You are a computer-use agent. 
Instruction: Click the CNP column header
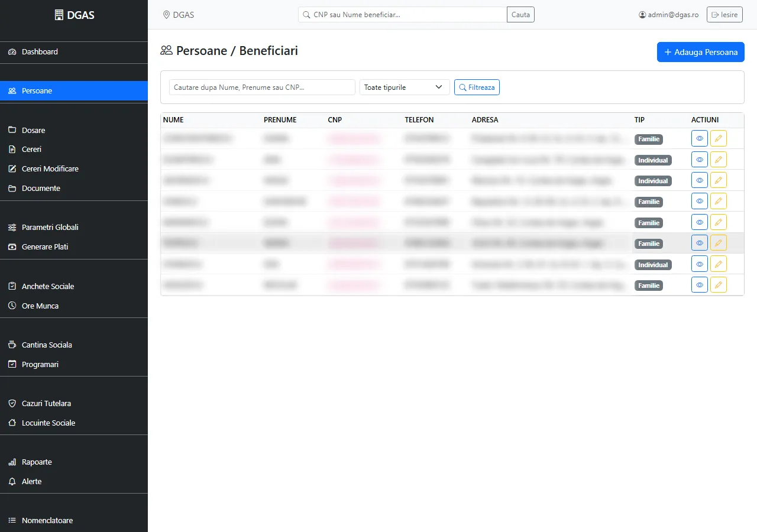335,120
